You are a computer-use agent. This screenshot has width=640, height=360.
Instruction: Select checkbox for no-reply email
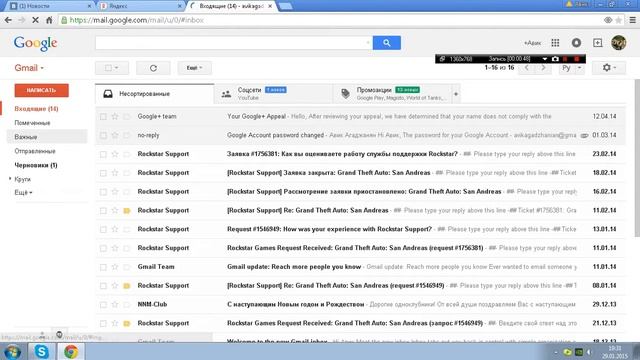103,136
